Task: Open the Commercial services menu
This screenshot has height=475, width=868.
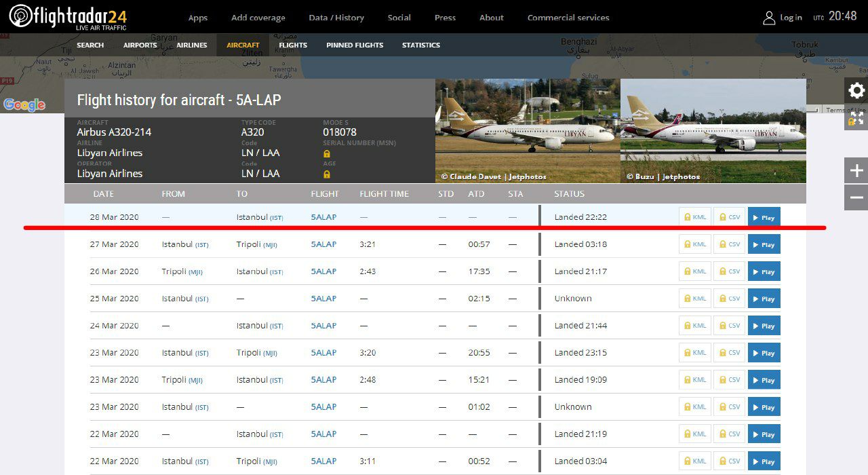Action: pyautogui.click(x=568, y=18)
